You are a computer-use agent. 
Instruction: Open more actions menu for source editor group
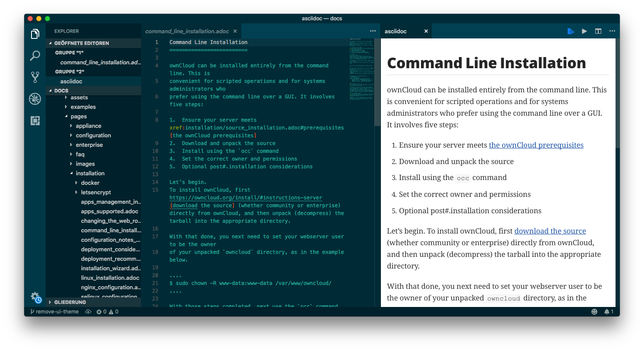click(x=373, y=31)
